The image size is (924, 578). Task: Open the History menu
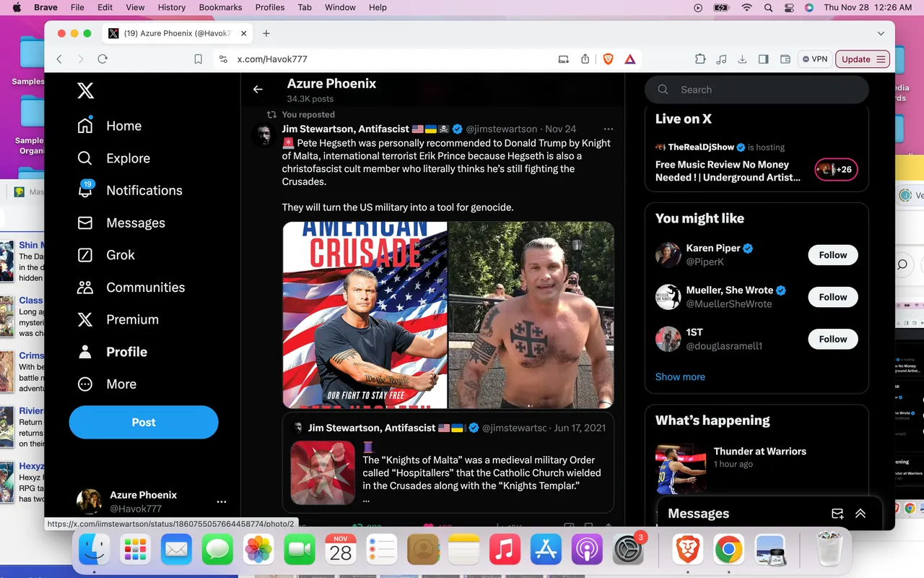[x=172, y=7]
